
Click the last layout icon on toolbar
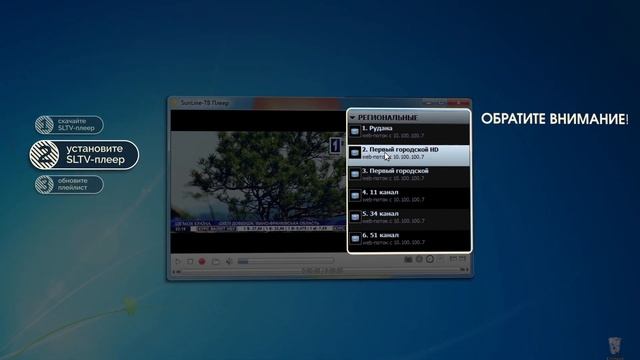462,259
